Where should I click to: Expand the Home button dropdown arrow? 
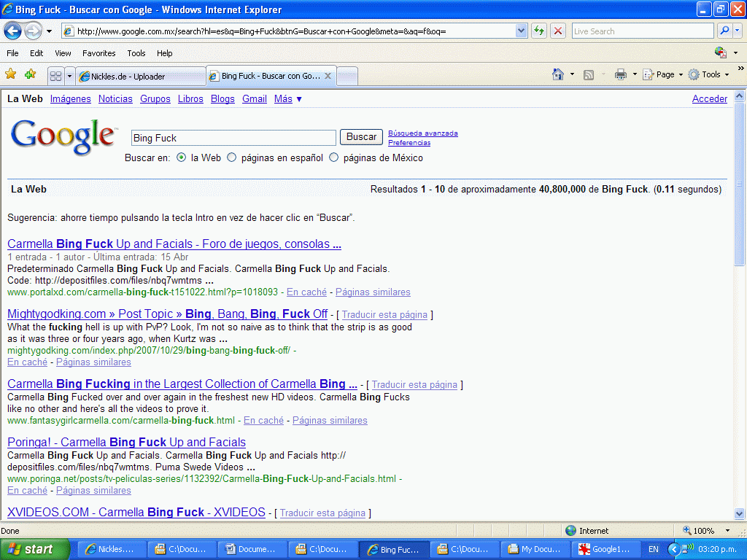point(572,74)
